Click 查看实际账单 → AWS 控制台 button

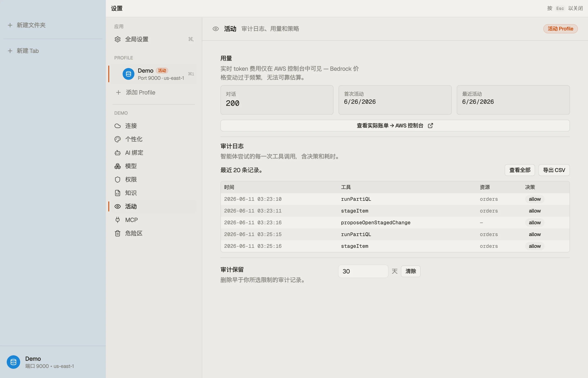(395, 126)
